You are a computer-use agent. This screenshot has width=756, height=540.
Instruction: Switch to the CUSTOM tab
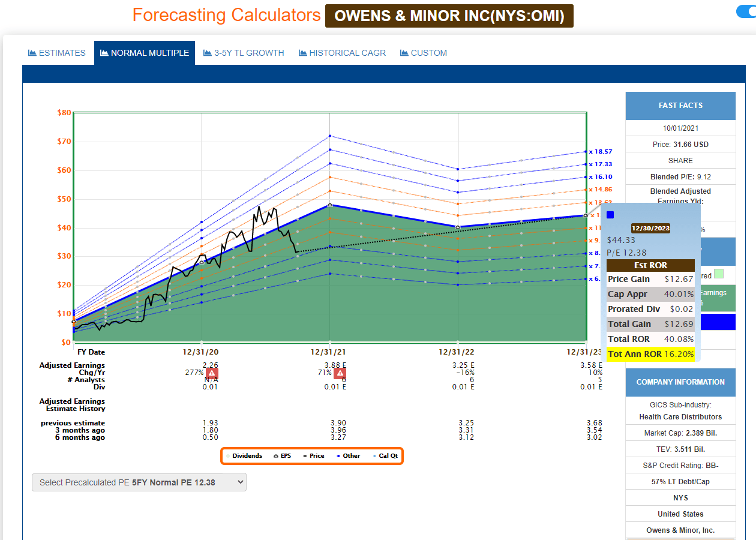(424, 53)
